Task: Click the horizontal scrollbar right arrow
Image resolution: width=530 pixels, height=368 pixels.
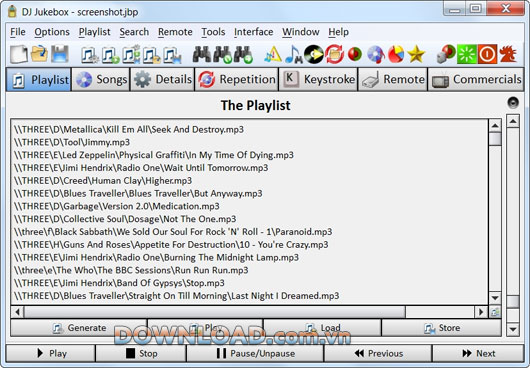Action: tap(480, 312)
